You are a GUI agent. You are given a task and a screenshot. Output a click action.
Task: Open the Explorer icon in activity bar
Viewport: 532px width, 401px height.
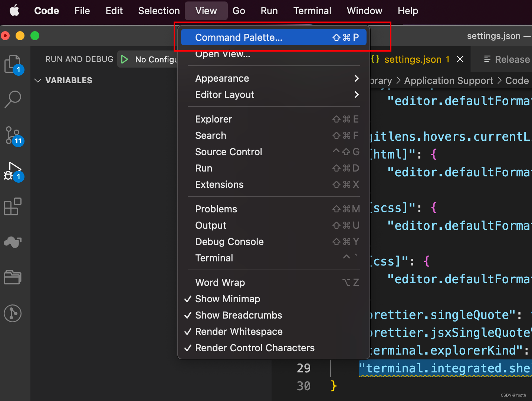click(13, 65)
